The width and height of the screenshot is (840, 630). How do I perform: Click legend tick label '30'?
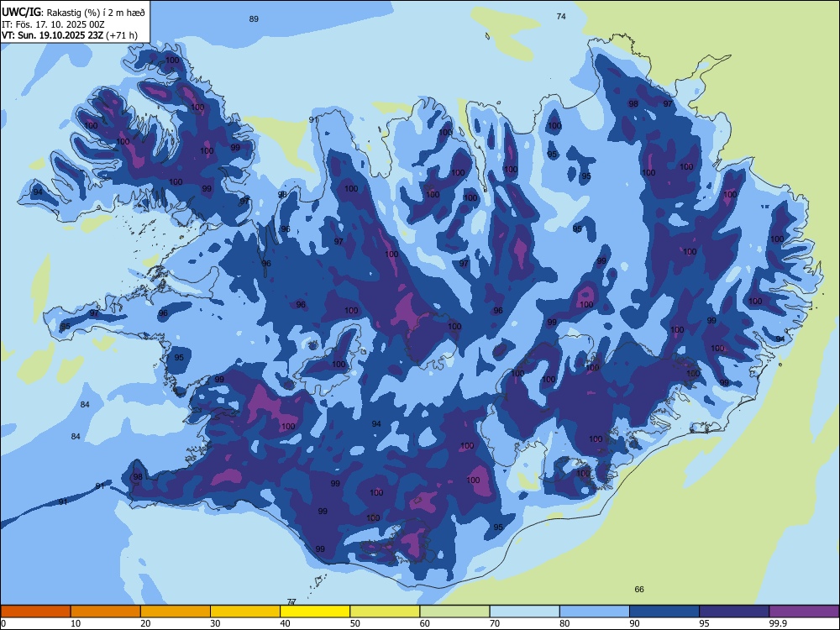[x=215, y=623]
